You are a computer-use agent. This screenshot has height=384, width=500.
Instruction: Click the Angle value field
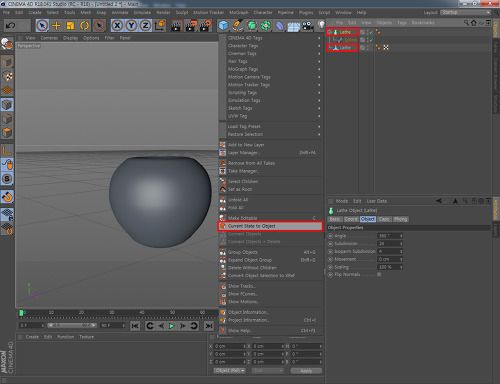390,236
